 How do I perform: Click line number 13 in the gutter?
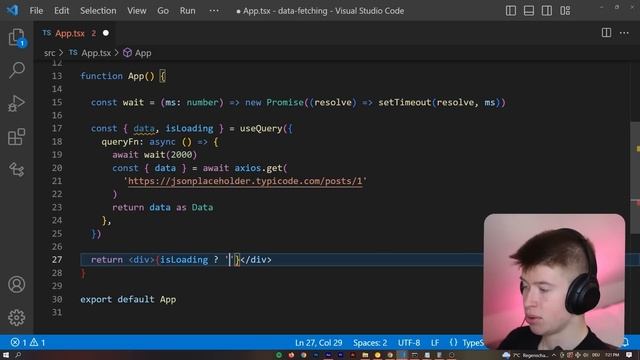pos(57,76)
